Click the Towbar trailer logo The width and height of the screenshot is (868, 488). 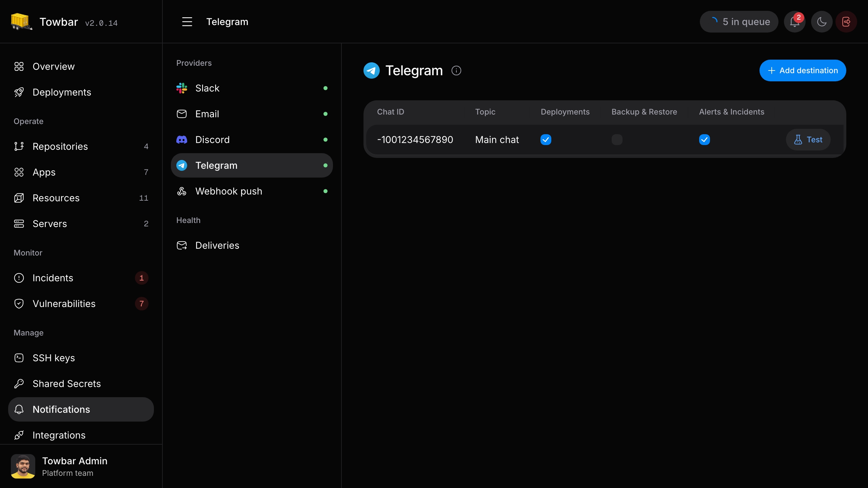(x=21, y=22)
